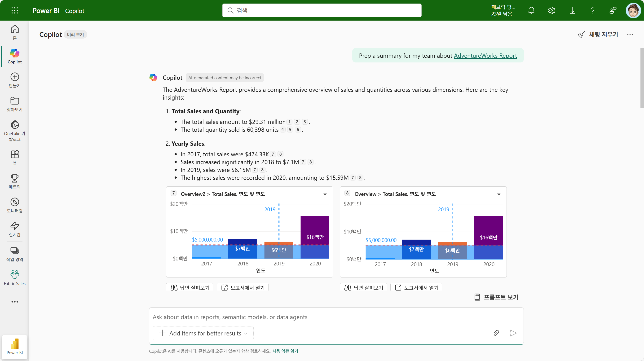Expand Add items for better results
Viewport: 644px width, 361px height.
(x=203, y=333)
